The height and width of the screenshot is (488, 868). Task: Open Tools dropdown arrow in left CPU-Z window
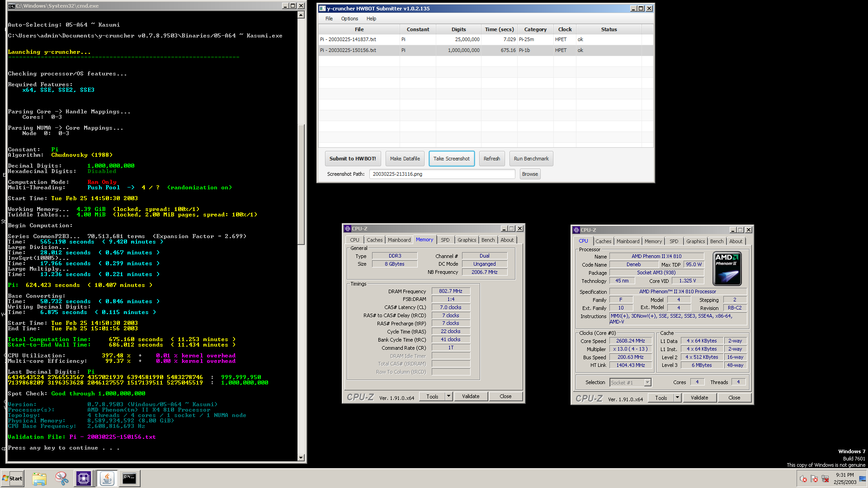(x=449, y=396)
